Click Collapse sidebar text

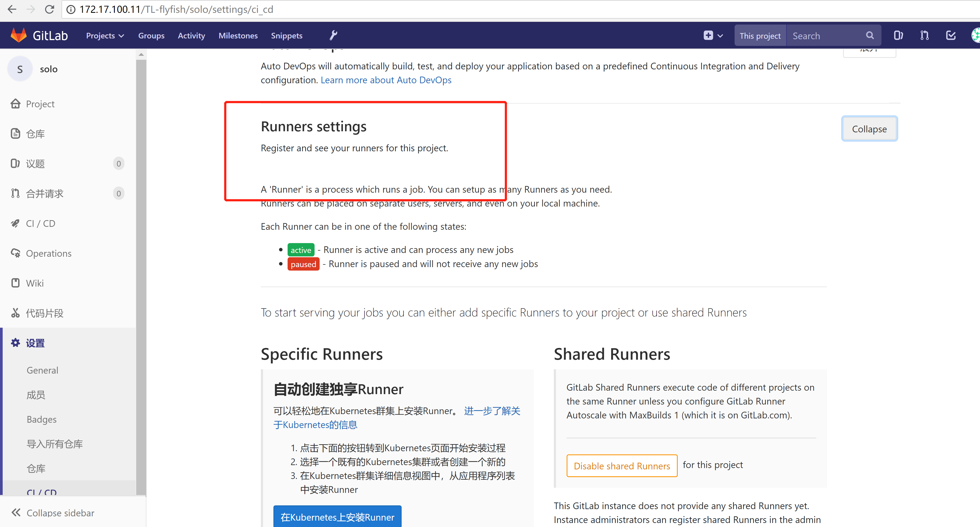click(x=61, y=513)
